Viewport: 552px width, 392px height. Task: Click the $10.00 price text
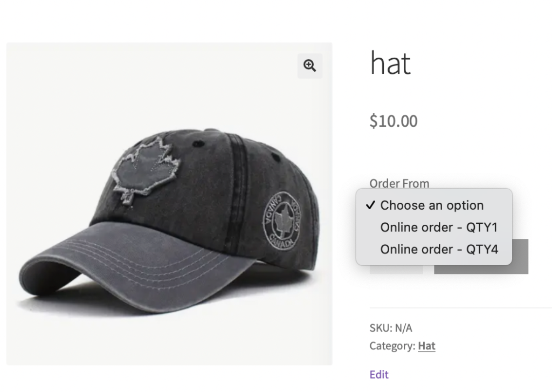tap(394, 121)
